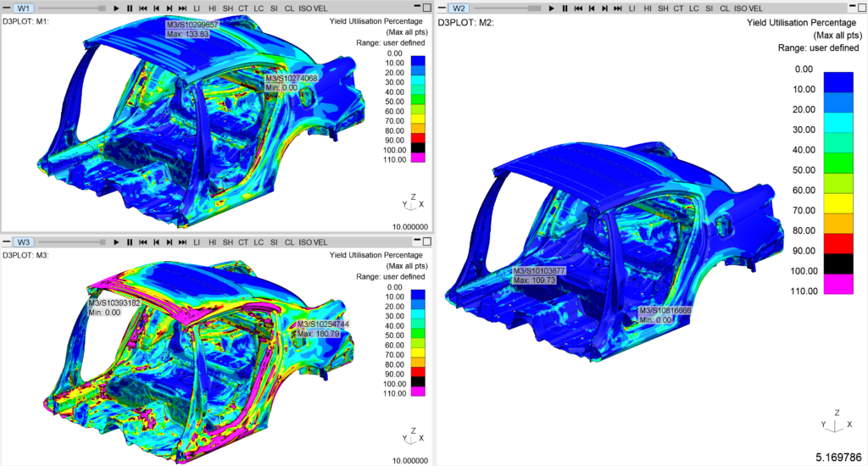Toggle HI hidden-line mode in W1

pyautogui.click(x=213, y=8)
